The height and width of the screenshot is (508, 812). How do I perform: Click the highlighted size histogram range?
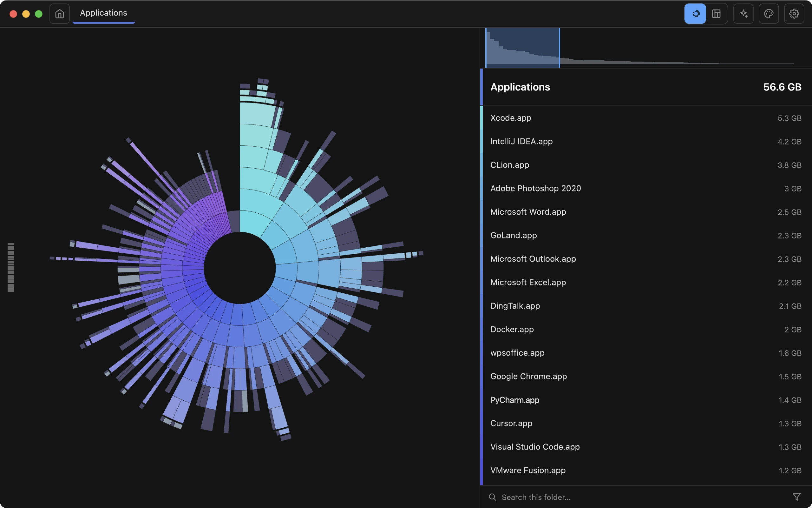[522, 48]
